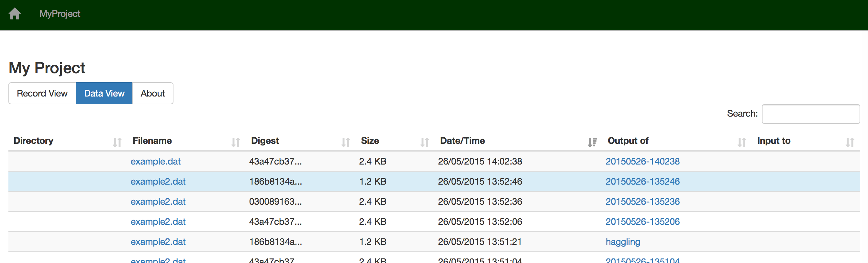Switch to Record View tab
The width and height of the screenshot is (868, 263).
tap(42, 93)
